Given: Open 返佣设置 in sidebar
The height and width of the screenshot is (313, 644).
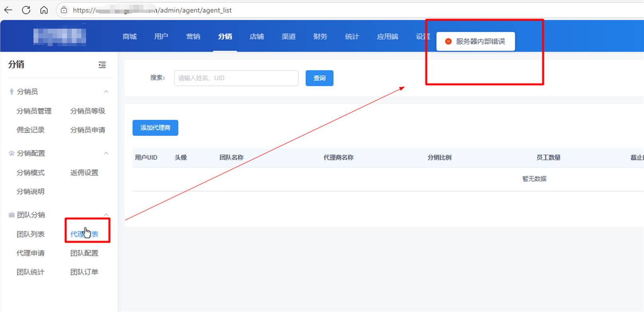Looking at the screenshot, I should 84,172.
